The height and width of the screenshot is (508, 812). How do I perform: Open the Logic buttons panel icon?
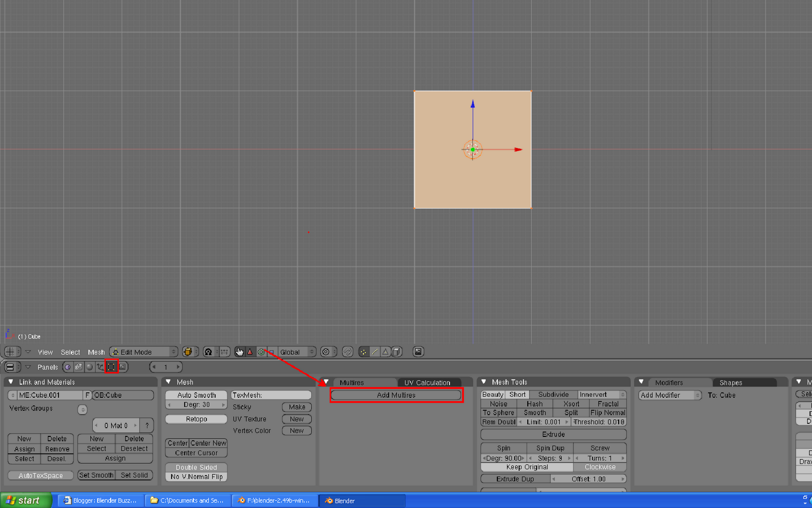coord(67,367)
